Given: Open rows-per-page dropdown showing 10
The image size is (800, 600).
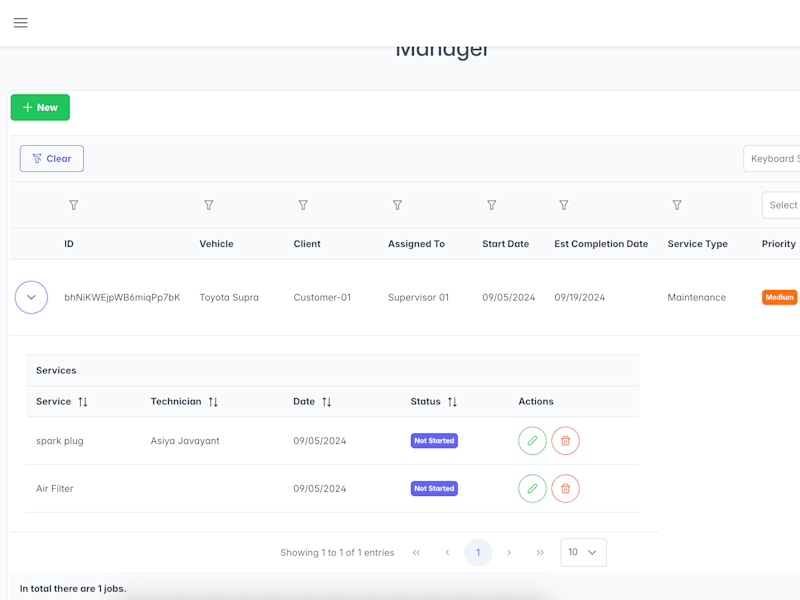Looking at the screenshot, I should coord(583,553).
